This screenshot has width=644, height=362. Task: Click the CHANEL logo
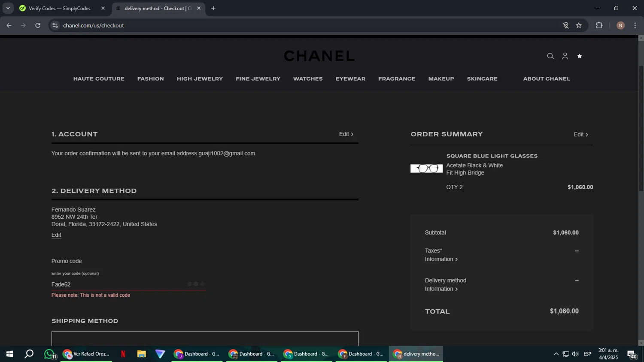point(319,56)
